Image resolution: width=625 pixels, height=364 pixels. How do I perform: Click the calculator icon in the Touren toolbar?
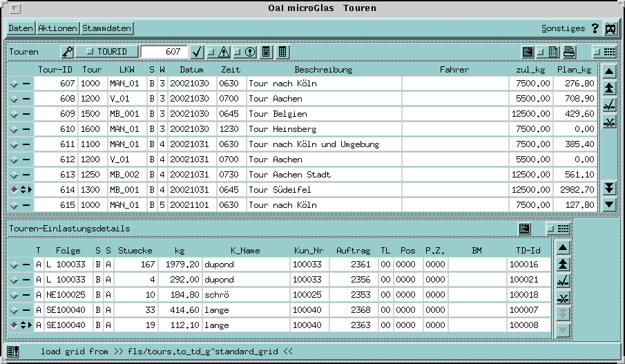267,52
